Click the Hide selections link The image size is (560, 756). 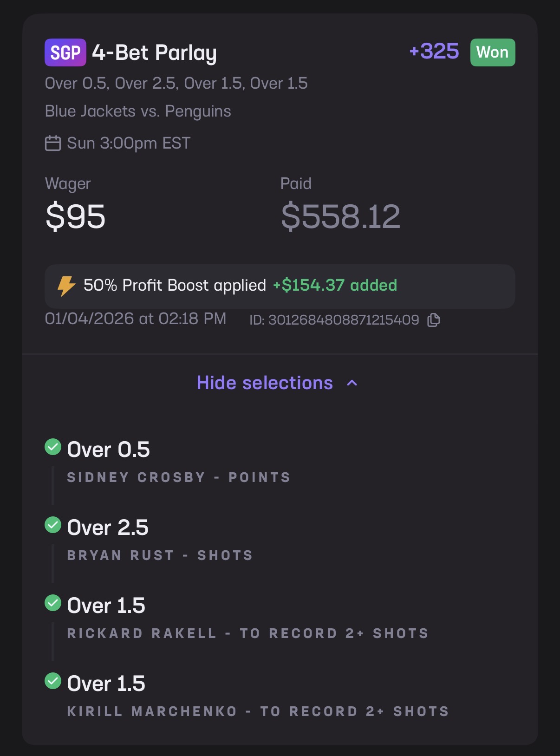click(x=265, y=383)
